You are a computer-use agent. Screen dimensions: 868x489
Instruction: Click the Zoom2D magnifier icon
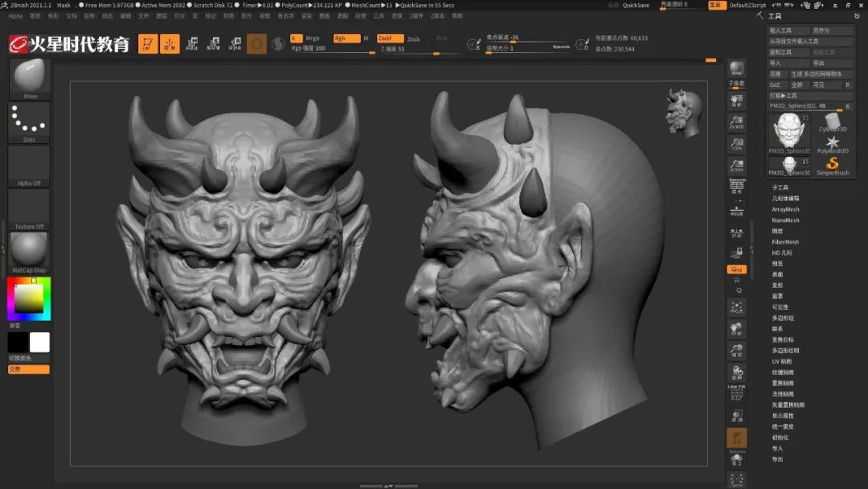click(736, 122)
